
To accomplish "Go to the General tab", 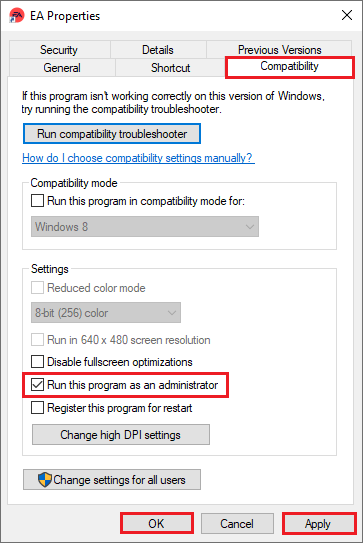I will 62,68.
